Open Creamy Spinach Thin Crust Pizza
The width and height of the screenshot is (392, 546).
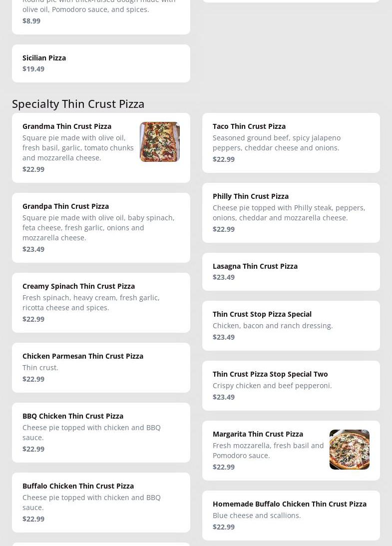point(78,286)
